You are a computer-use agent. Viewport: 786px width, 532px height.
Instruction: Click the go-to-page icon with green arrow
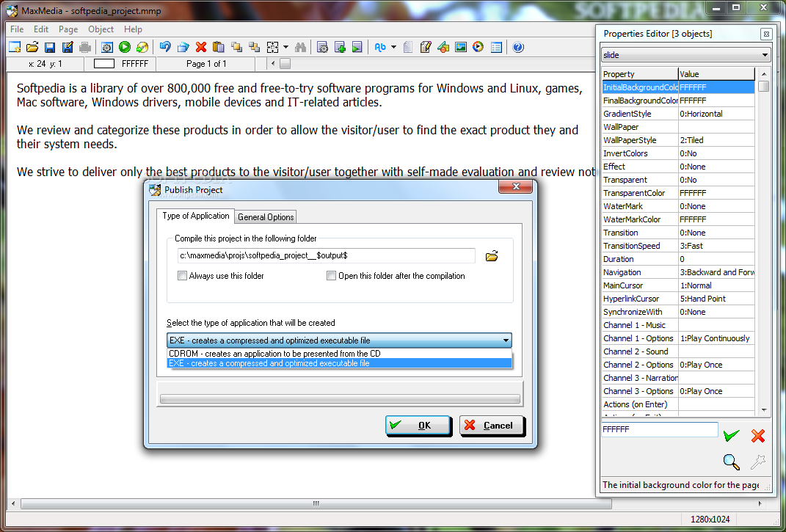357,47
